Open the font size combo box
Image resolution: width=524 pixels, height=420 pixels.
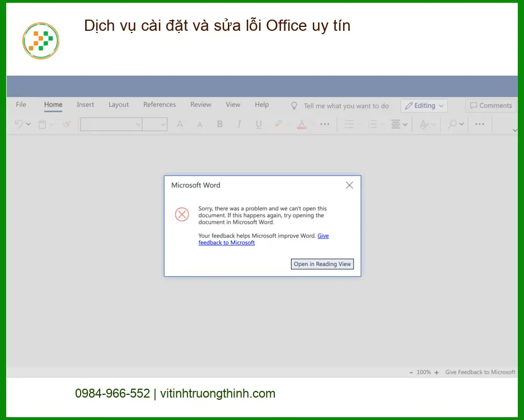(155, 124)
